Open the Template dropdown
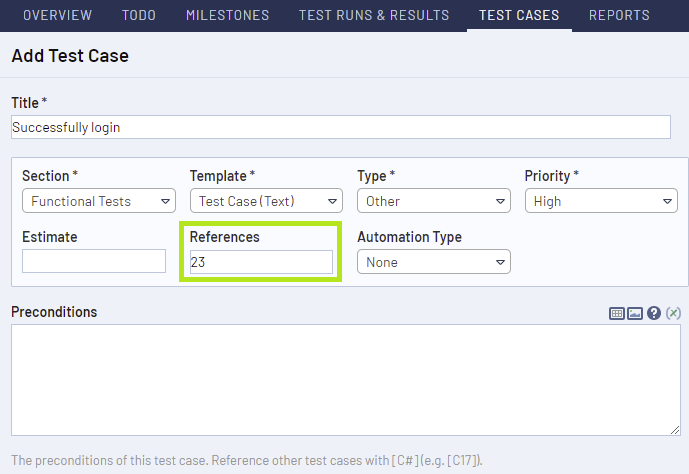Image resolution: width=689 pixels, height=474 pixels. (x=266, y=201)
